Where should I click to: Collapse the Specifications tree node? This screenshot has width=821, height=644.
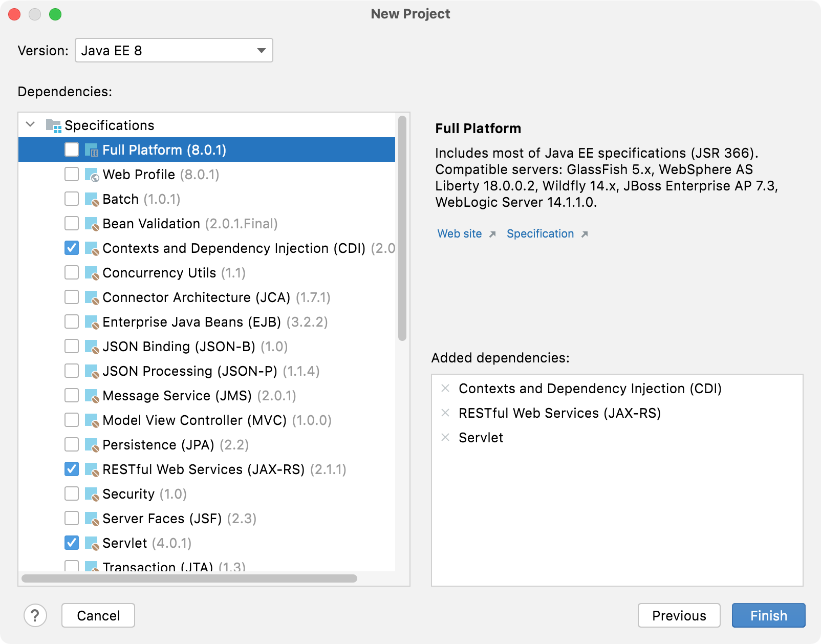tap(30, 124)
